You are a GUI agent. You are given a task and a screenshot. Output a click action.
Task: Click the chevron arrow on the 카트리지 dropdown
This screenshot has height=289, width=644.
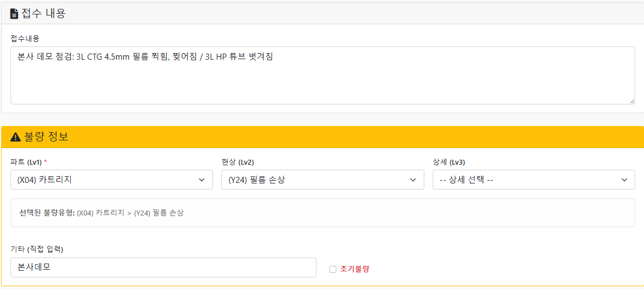[201, 180]
